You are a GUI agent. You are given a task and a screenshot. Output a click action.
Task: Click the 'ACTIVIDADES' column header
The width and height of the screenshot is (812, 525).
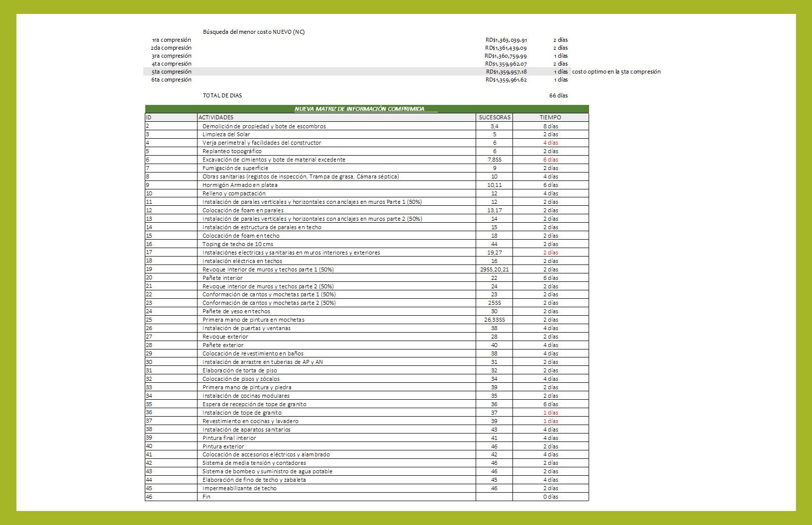point(336,117)
